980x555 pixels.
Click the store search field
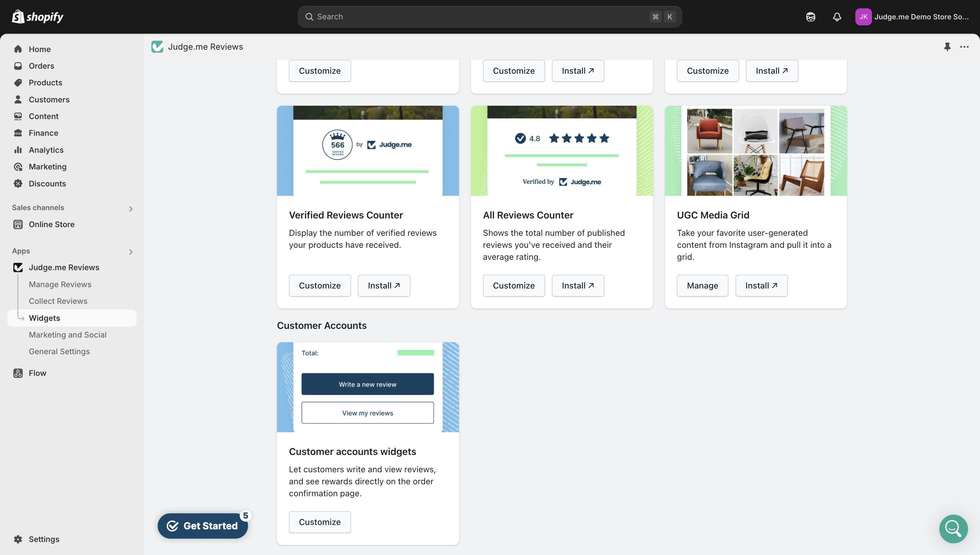pos(489,17)
